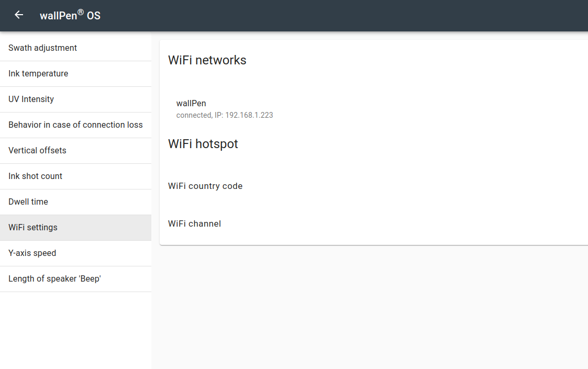The width and height of the screenshot is (588, 369).
Task: Select the WiFi settings sidebar item
Action: click(x=76, y=228)
